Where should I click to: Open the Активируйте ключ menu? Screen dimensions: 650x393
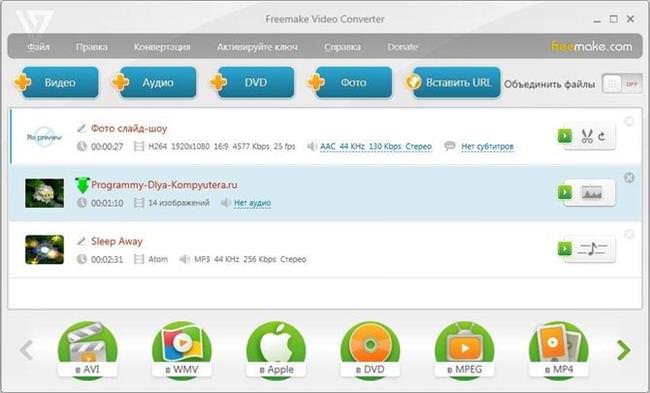pos(257,47)
